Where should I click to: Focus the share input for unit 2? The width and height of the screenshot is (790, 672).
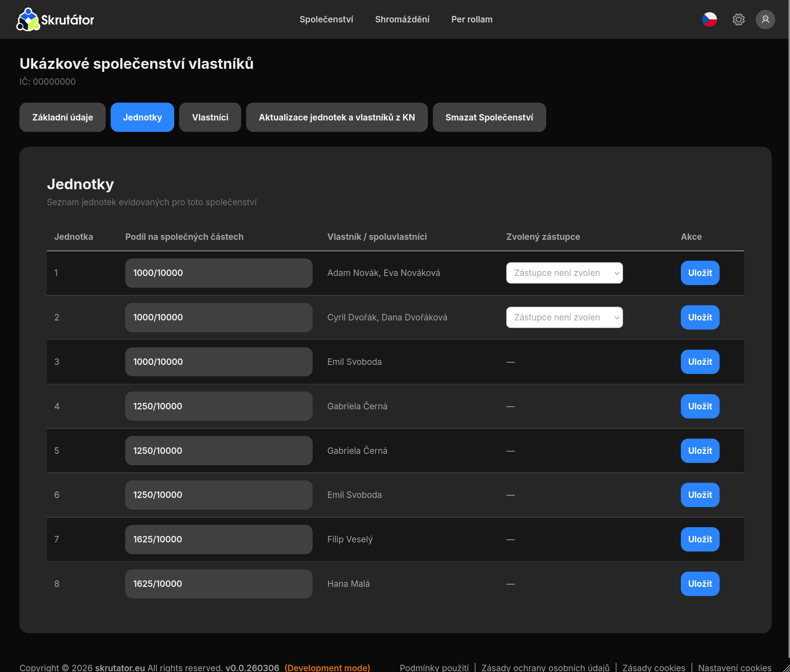[218, 317]
